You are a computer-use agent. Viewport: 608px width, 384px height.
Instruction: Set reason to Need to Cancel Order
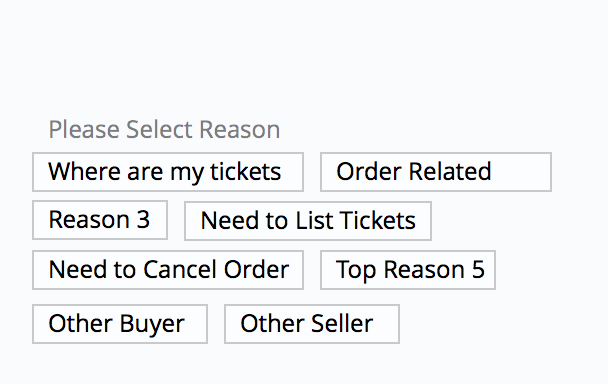(x=168, y=270)
